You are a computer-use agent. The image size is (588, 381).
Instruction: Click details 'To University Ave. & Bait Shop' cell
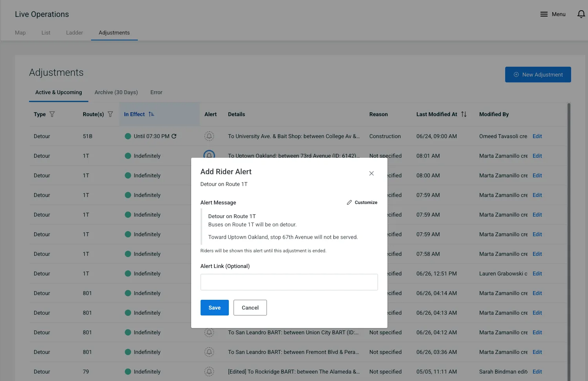point(294,136)
